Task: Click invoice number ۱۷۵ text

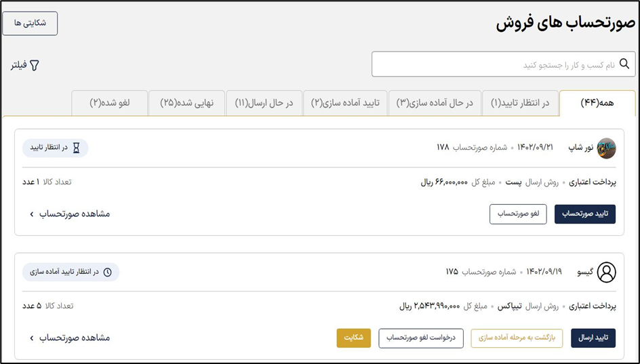Action: 452,272
